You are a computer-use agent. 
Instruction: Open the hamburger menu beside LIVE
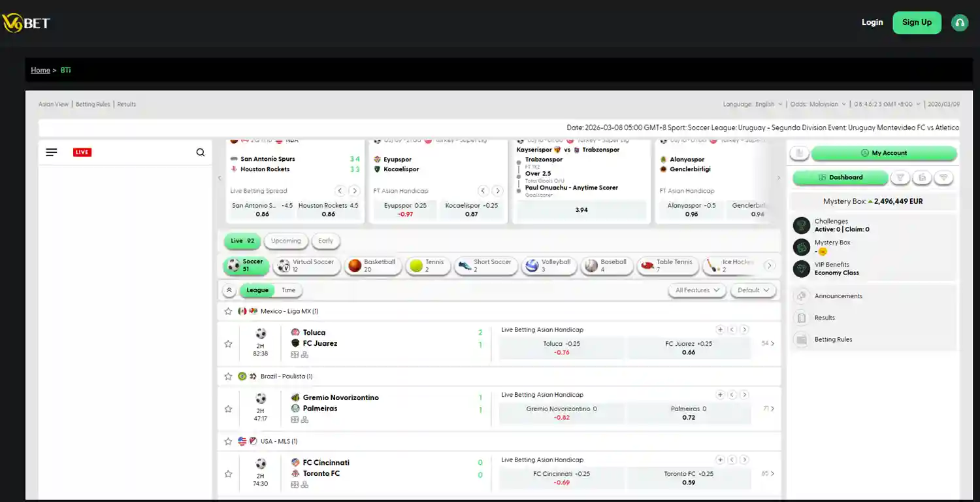51,152
